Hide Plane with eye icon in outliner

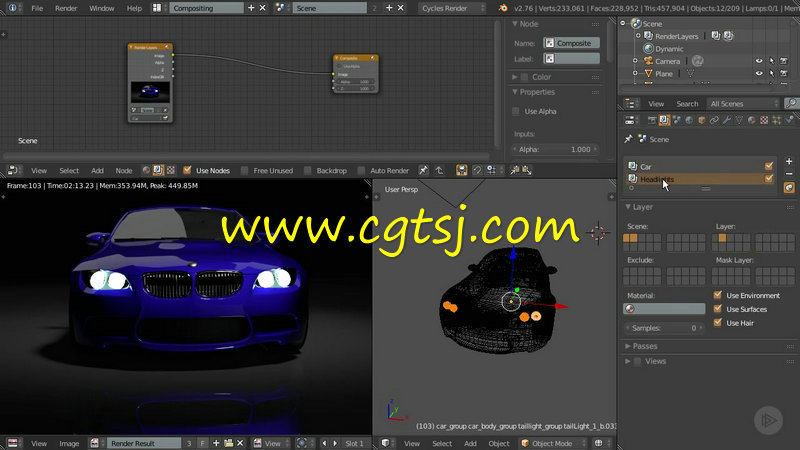tap(759, 73)
